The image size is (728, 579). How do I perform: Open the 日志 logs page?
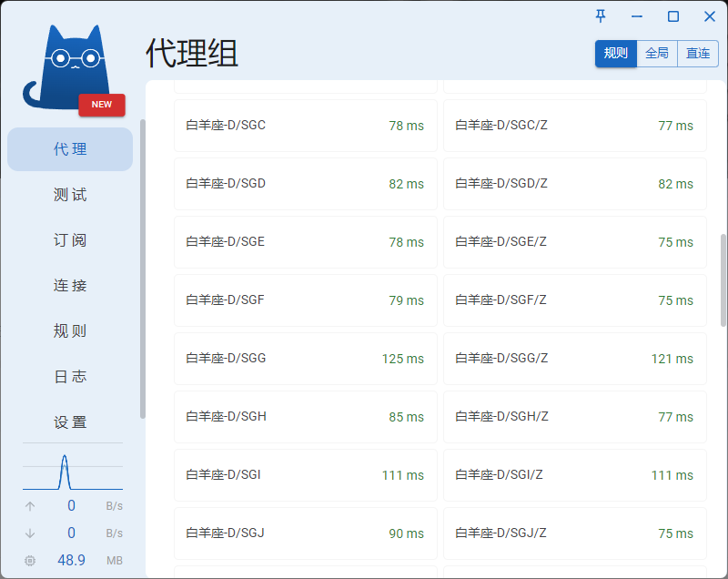tap(70, 377)
